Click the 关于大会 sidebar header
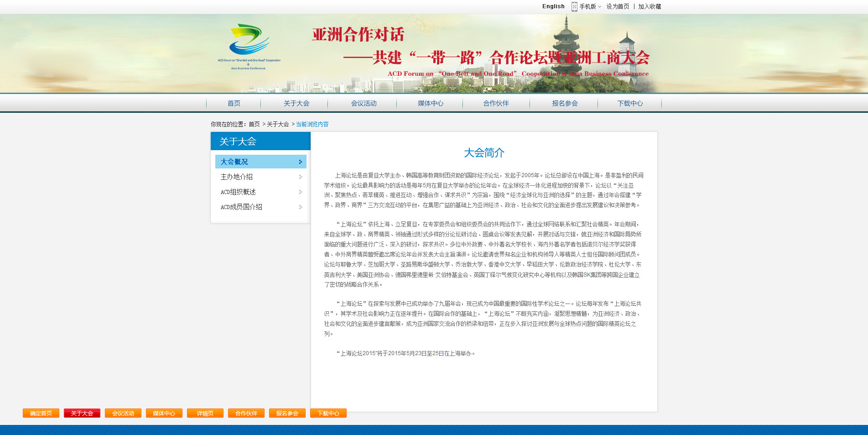This screenshot has height=435, width=868. [x=260, y=141]
